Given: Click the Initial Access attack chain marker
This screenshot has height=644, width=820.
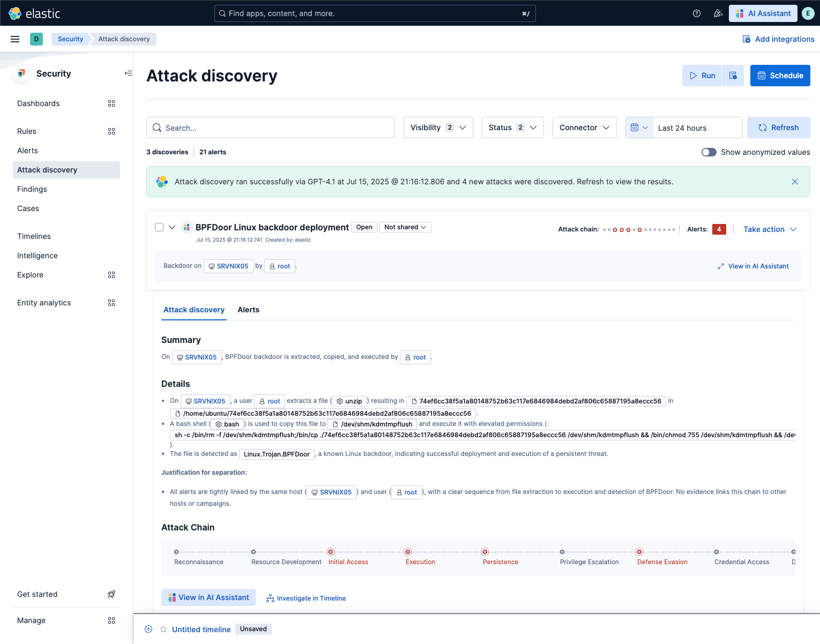Looking at the screenshot, I should pyautogui.click(x=331, y=552).
